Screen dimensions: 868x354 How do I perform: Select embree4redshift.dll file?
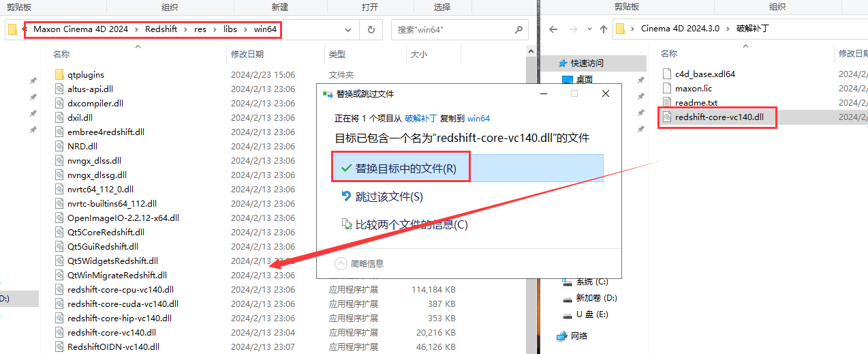[106, 132]
